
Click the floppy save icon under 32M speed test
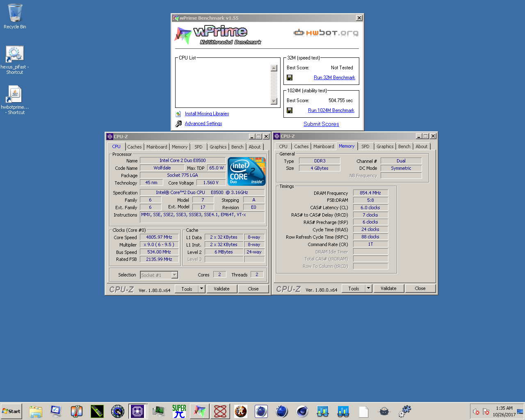coord(290,78)
